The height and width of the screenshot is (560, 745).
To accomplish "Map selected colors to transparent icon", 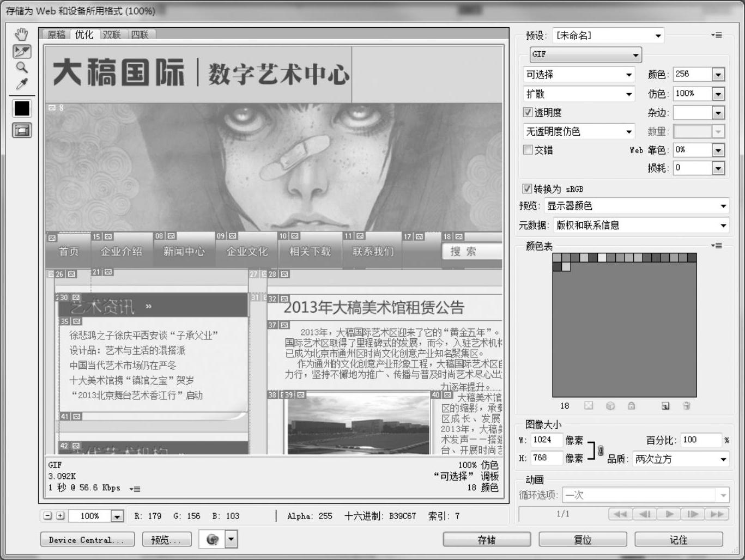I will (x=589, y=406).
